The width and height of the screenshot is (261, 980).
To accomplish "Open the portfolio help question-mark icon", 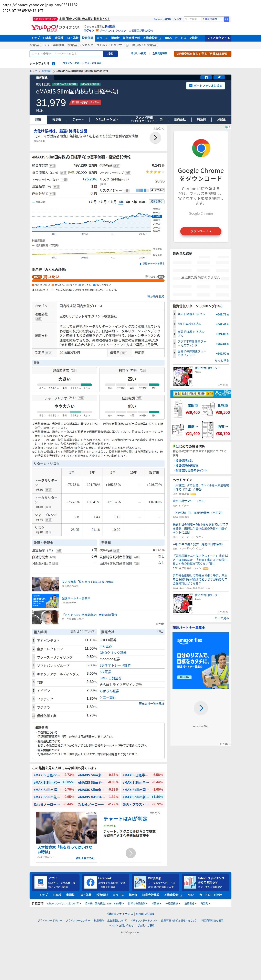I will (53, 64).
